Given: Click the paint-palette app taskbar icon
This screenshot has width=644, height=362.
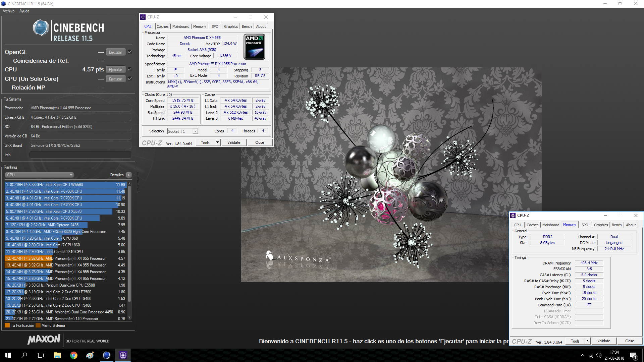Looking at the screenshot, I should [90, 355].
